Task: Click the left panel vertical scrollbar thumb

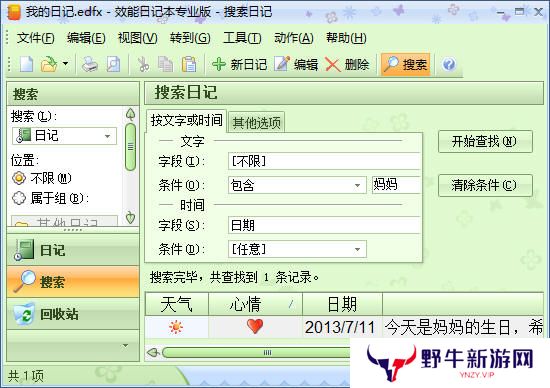Action: pos(130,147)
